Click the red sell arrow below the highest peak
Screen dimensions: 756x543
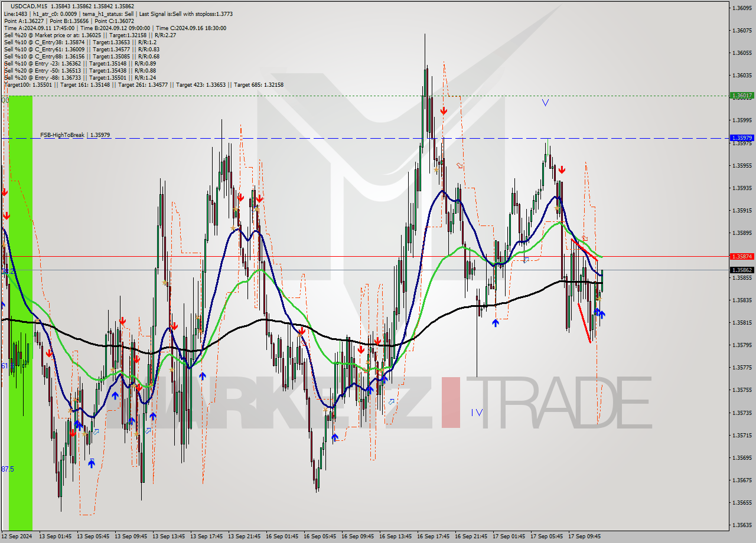[444, 110]
